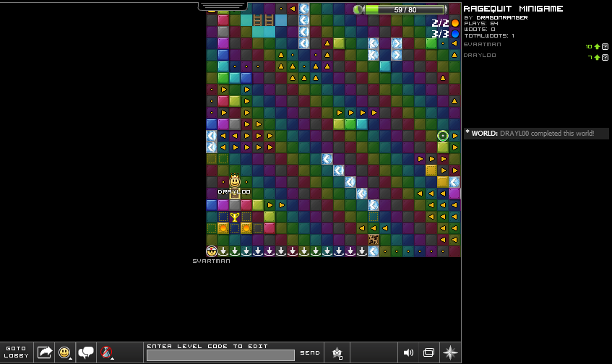Select Svartman in the player list
This screenshot has width=612, height=364.
click(x=482, y=45)
